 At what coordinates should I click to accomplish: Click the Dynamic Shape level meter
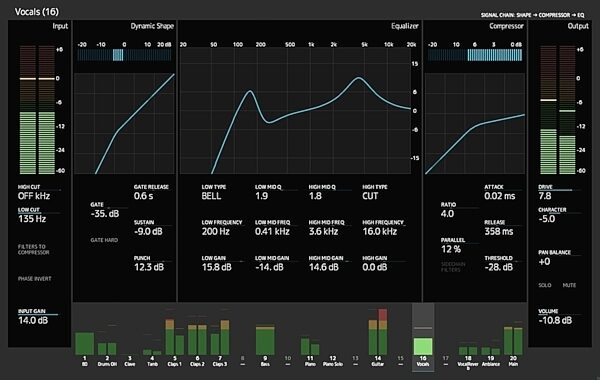pos(124,55)
